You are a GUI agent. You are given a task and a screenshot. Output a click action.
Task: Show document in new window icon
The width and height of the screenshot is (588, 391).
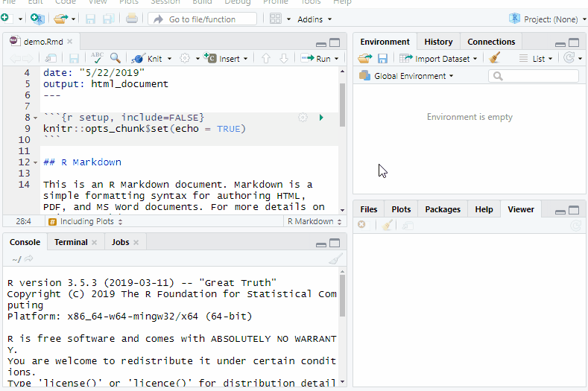click(51, 59)
